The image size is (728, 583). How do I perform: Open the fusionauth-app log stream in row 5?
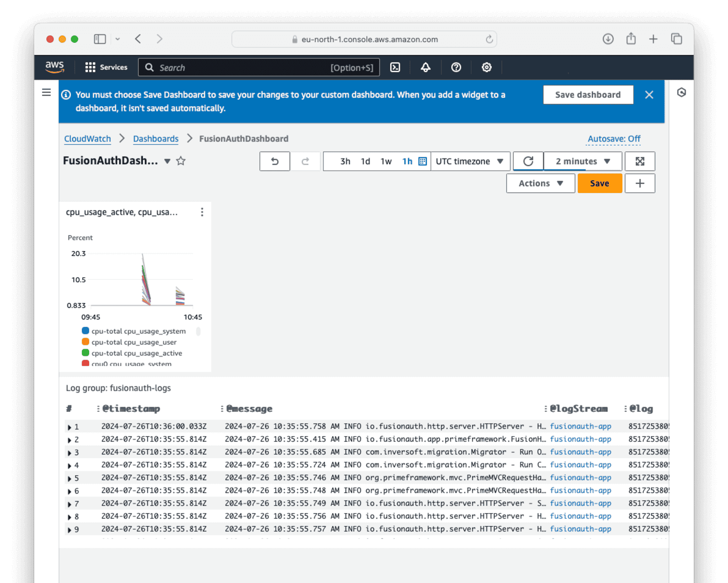tap(581, 478)
